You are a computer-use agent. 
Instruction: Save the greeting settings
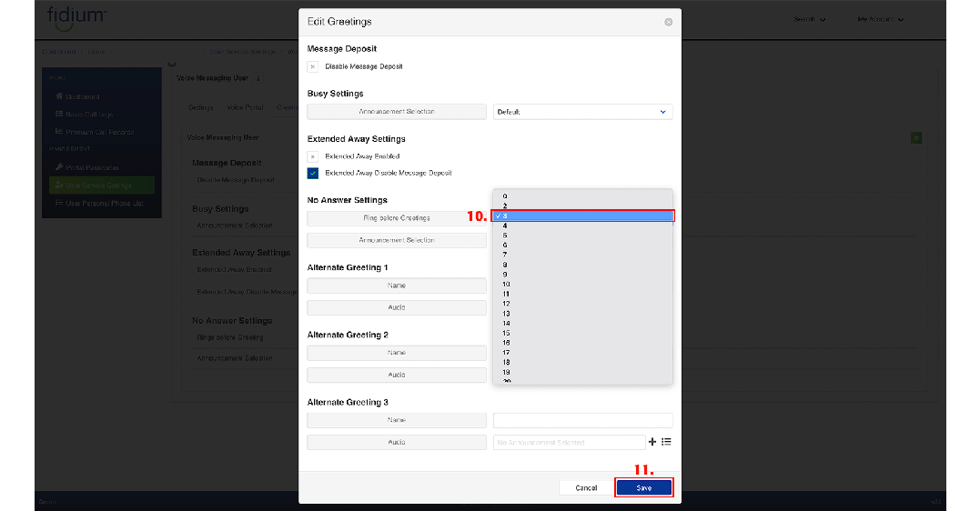[x=644, y=488]
